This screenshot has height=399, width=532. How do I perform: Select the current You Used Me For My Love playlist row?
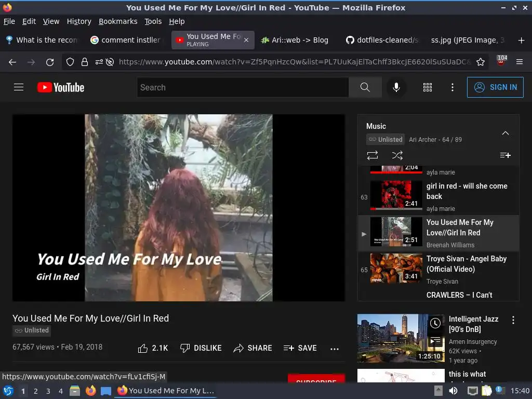pyautogui.click(x=438, y=233)
